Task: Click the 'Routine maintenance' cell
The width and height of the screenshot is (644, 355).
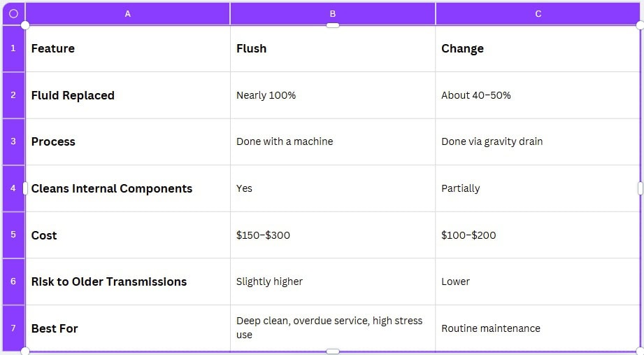Action: pos(538,328)
